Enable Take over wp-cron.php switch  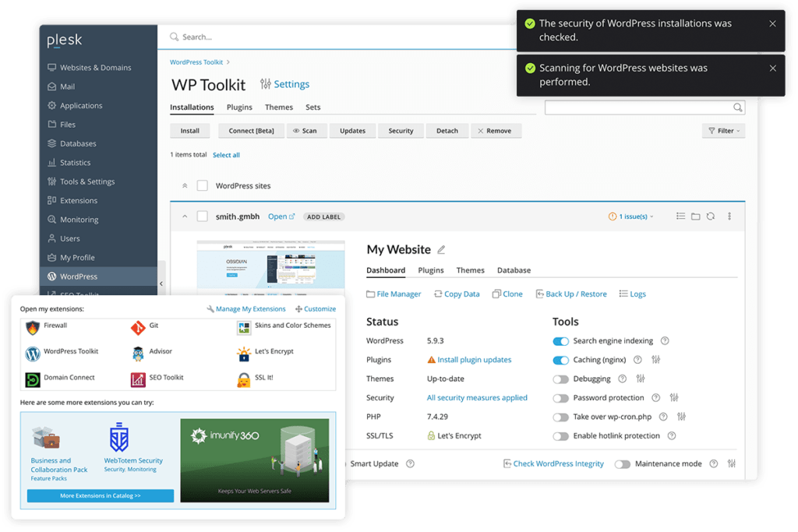[x=561, y=417]
